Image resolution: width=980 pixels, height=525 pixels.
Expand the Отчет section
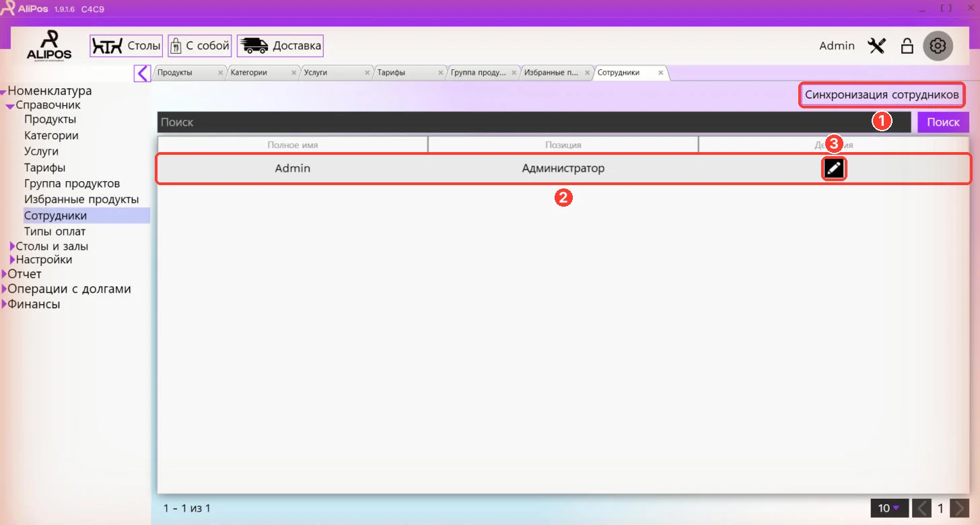tap(4, 274)
